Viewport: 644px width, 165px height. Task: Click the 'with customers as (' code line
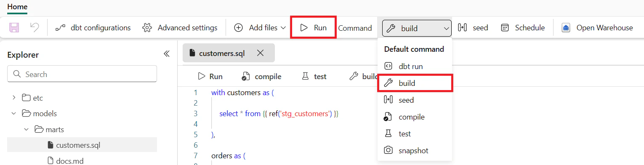[x=242, y=93]
